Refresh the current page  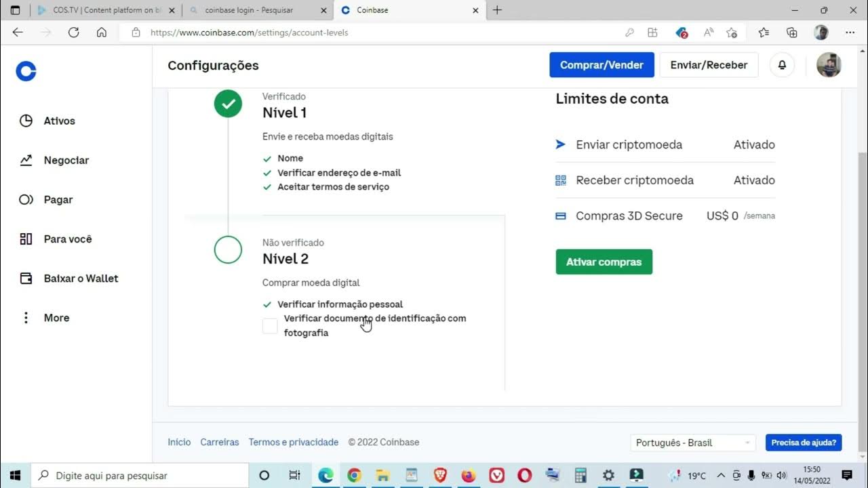74,32
